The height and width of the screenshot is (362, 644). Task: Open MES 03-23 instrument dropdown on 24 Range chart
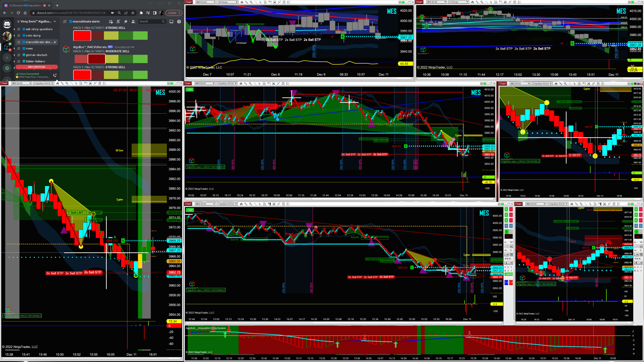click(436, 2)
